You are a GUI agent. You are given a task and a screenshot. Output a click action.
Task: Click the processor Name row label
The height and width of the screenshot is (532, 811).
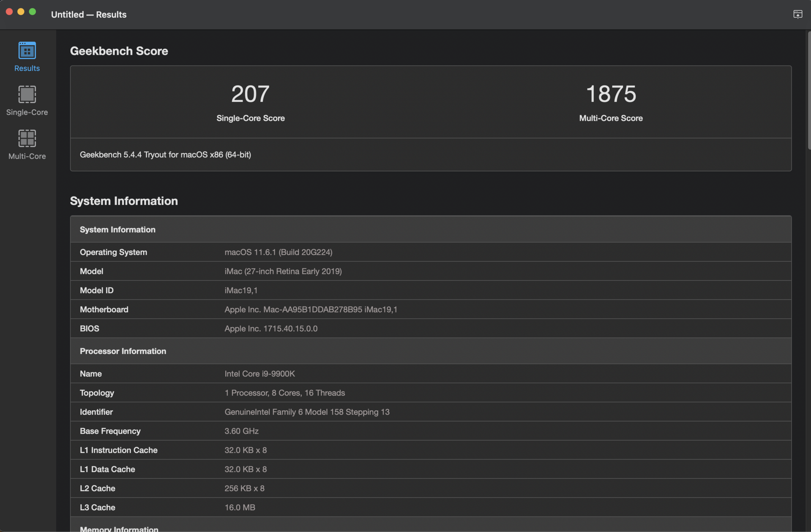[90, 374]
